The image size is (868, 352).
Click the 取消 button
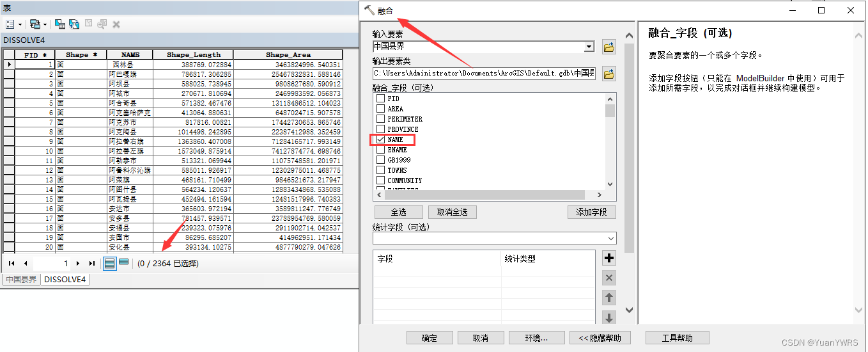pyautogui.click(x=481, y=338)
